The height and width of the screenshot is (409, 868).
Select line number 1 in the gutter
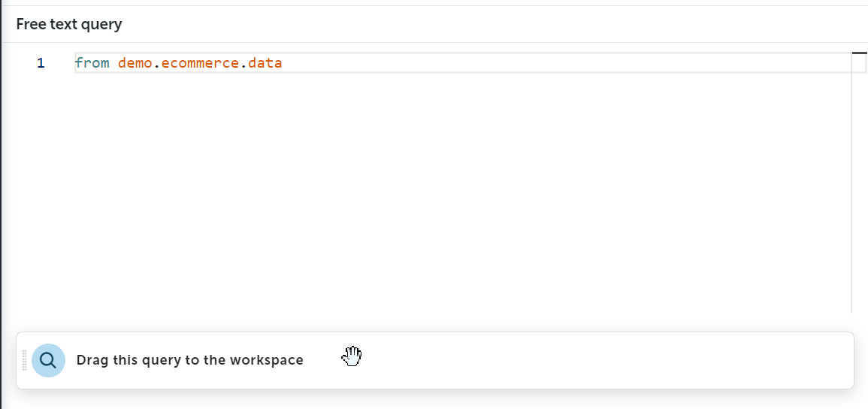pyautogui.click(x=41, y=63)
